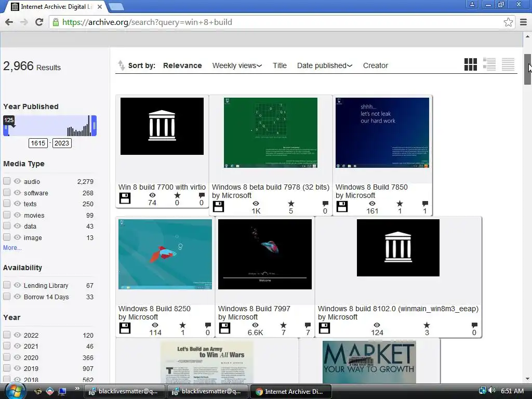Sort results by Title
Viewport: 532px width, 399px height.
coord(280,65)
